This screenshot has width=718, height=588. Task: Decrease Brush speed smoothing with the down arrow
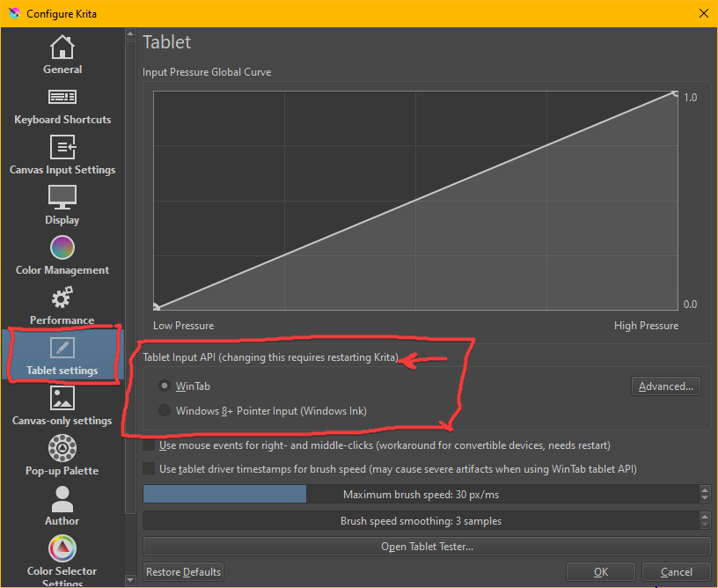pos(704,525)
